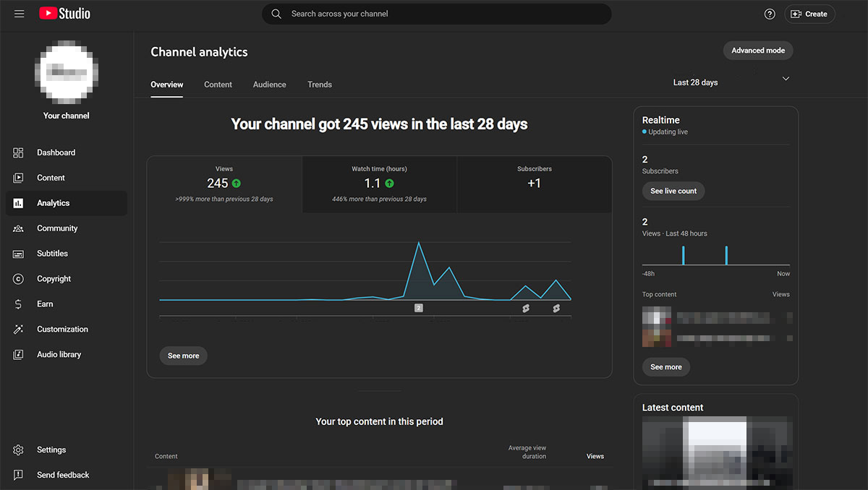Open the hamburger navigation menu
The width and height of the screenshot is (868, 490).
pos(19,14)
